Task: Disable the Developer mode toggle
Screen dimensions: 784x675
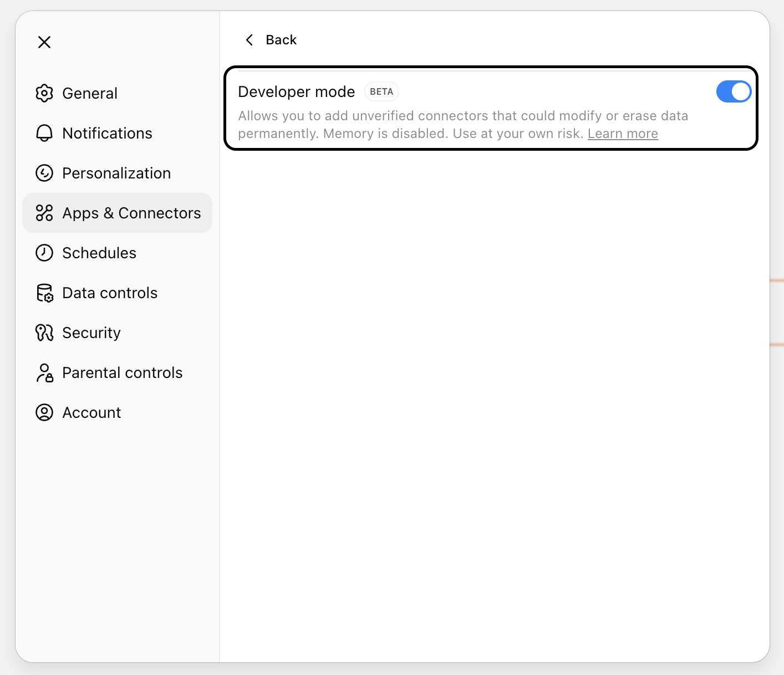Action: pyautogui.click(x=733, y=92)
